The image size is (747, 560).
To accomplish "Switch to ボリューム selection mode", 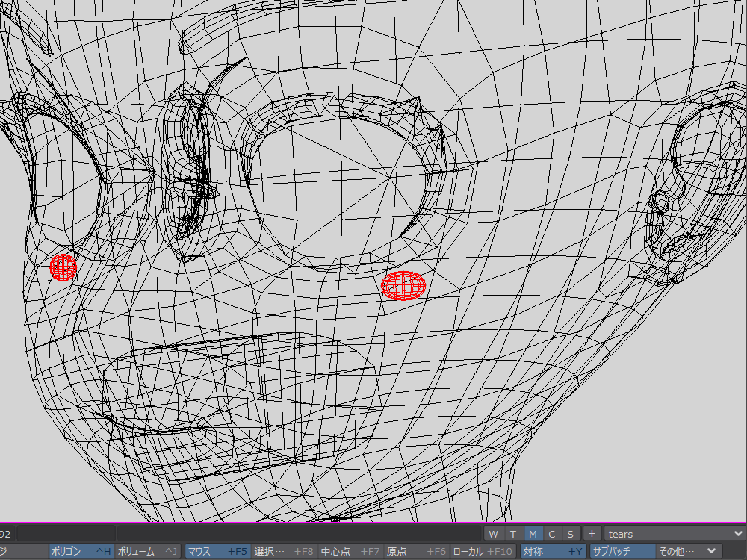I will pyautogui.click(x=148, y=552).
